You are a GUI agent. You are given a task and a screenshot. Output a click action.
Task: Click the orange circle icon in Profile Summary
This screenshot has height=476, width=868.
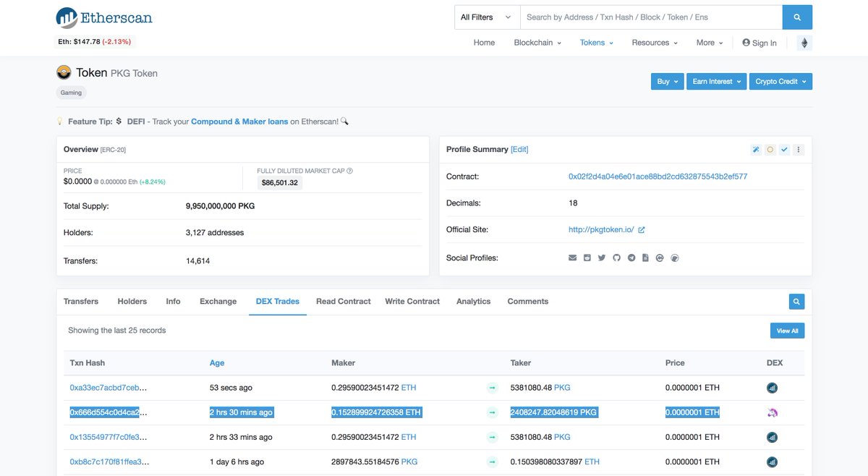click(x=770, y=150)
